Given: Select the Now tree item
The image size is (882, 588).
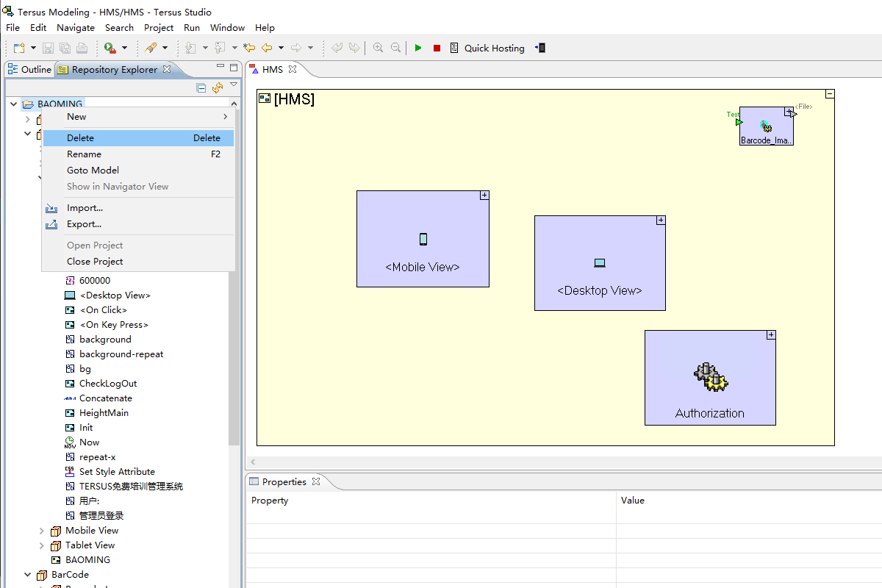Looking at the screenshot, I should 82,442.
